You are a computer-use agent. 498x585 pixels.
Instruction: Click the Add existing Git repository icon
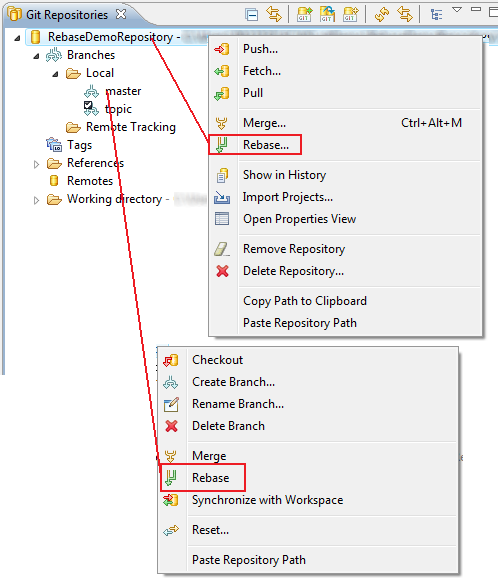coord(304,15)
